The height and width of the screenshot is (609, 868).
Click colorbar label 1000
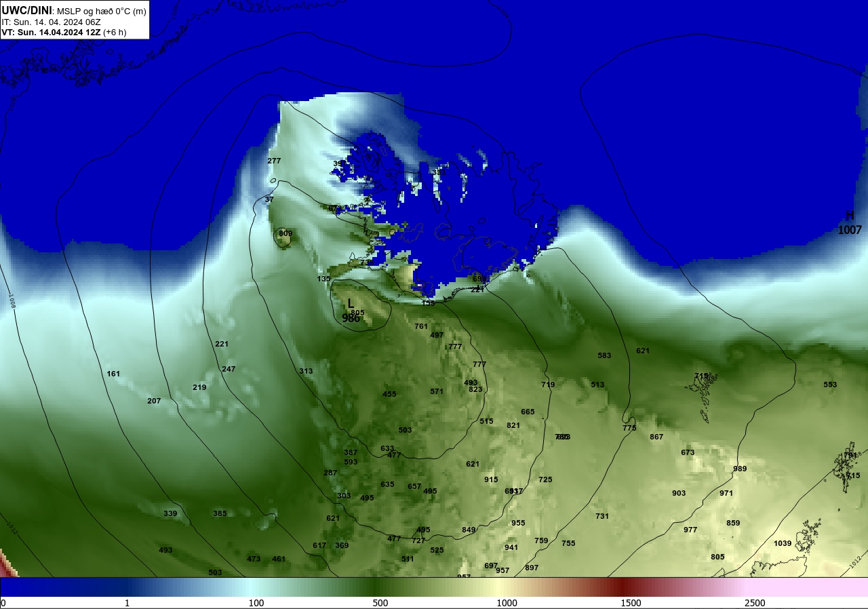[507, 603]
